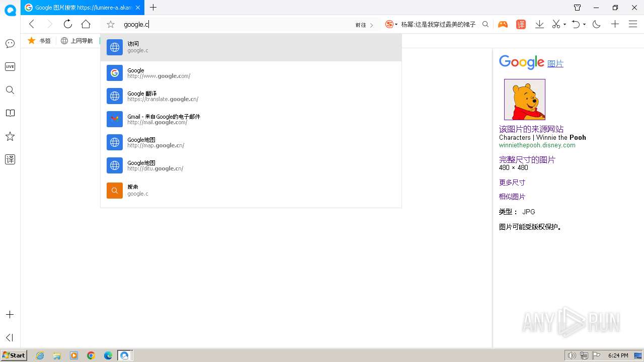
Task: Collapse the sidebar with arrow icon
Action: point(10,337)
